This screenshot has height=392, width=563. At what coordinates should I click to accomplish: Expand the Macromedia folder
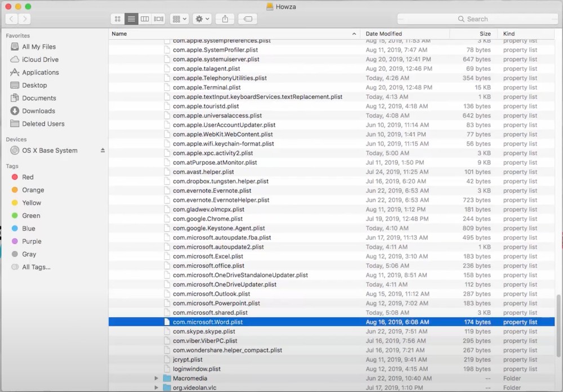pos(157,379)
